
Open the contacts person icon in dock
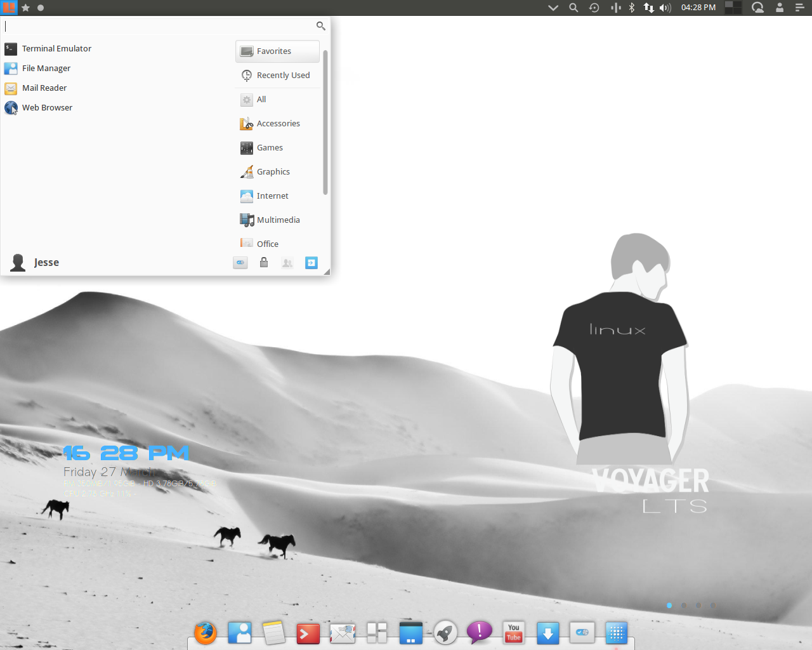click(240, 633)
